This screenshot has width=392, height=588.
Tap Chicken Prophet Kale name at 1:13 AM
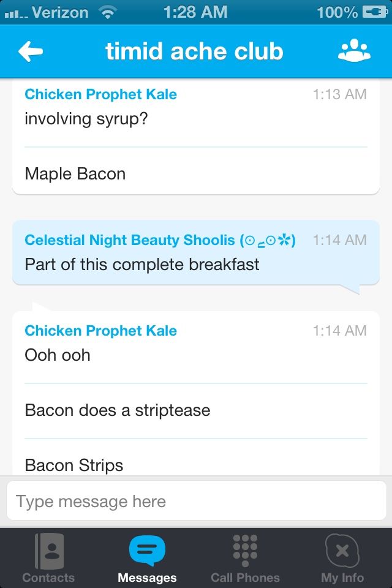click(x=100, y=94)
